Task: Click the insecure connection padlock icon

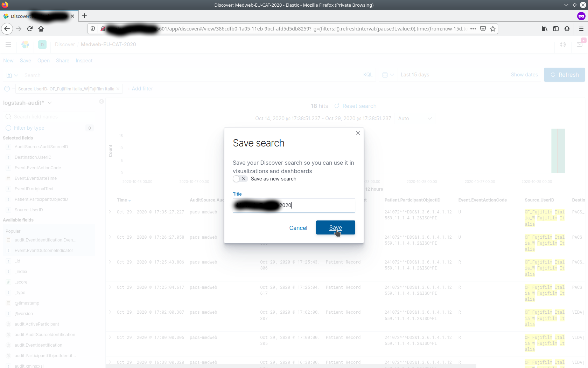Action: coord(103,29)
